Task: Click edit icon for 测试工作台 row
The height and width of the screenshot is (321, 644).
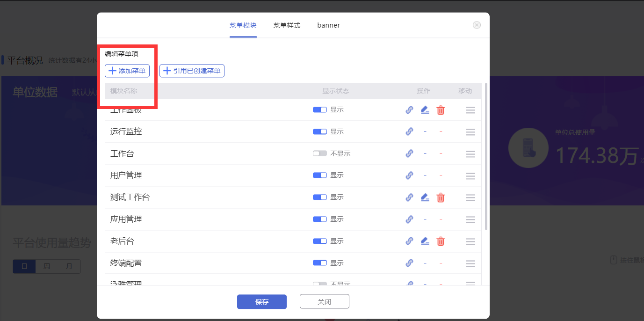Action: click(x=425, y=197)
